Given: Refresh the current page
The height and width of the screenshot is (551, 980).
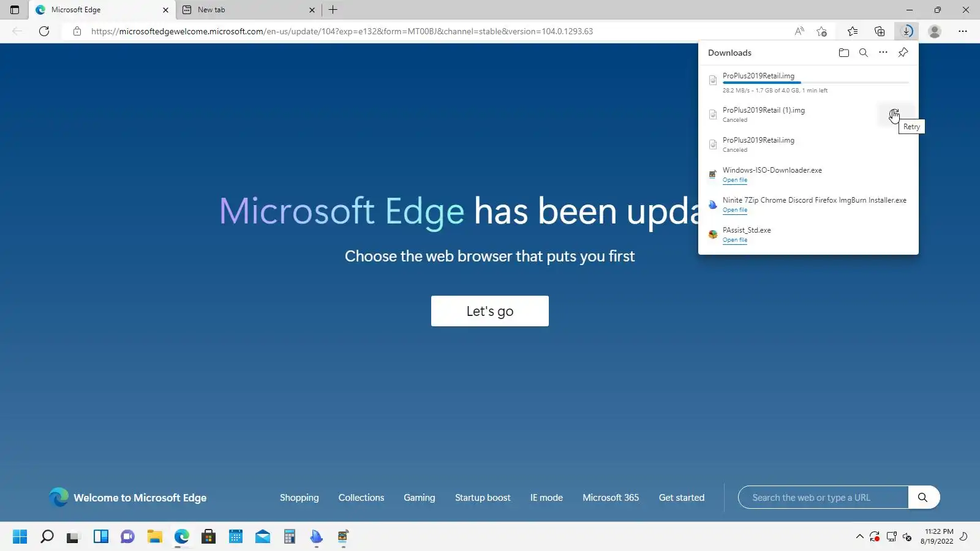Looking at the screenshot, I should tap(44, 31).
